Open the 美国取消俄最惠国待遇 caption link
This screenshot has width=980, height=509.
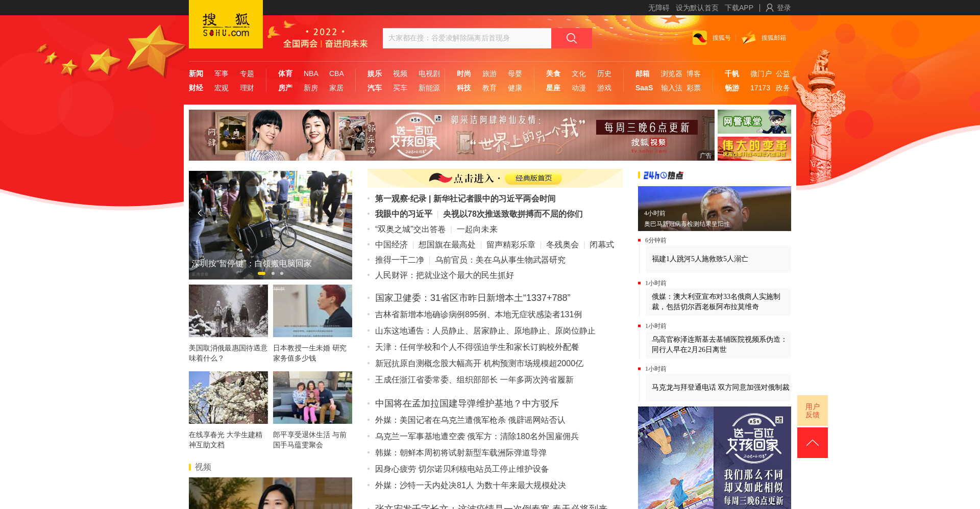pos(228,353)
